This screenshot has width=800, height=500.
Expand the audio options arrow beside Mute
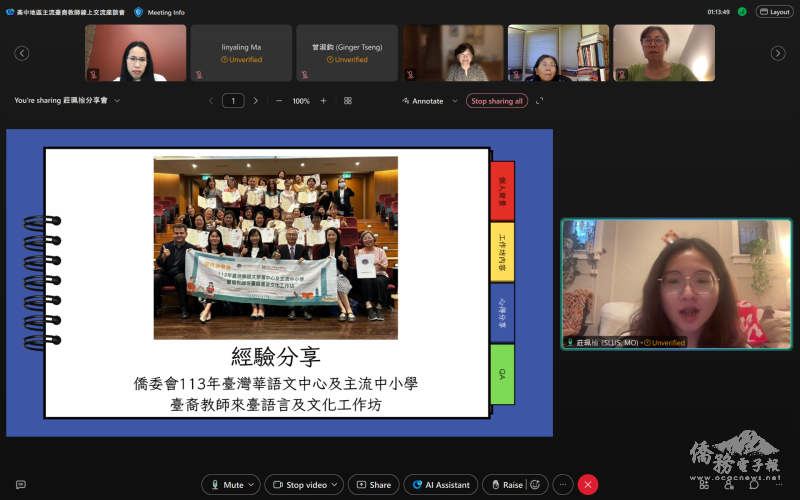[251, 485]
